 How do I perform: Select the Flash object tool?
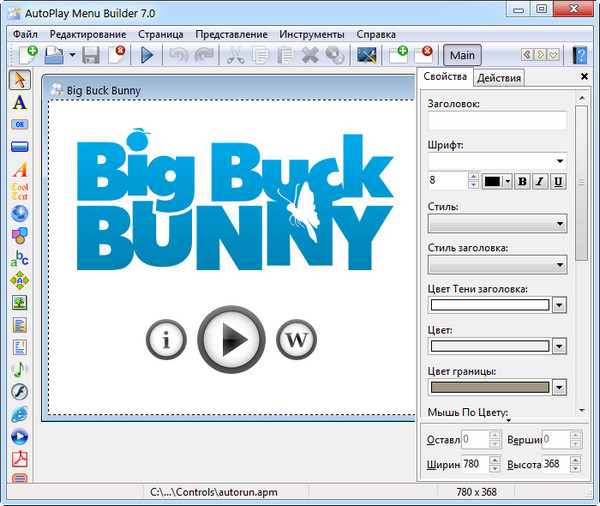(19, 391)
